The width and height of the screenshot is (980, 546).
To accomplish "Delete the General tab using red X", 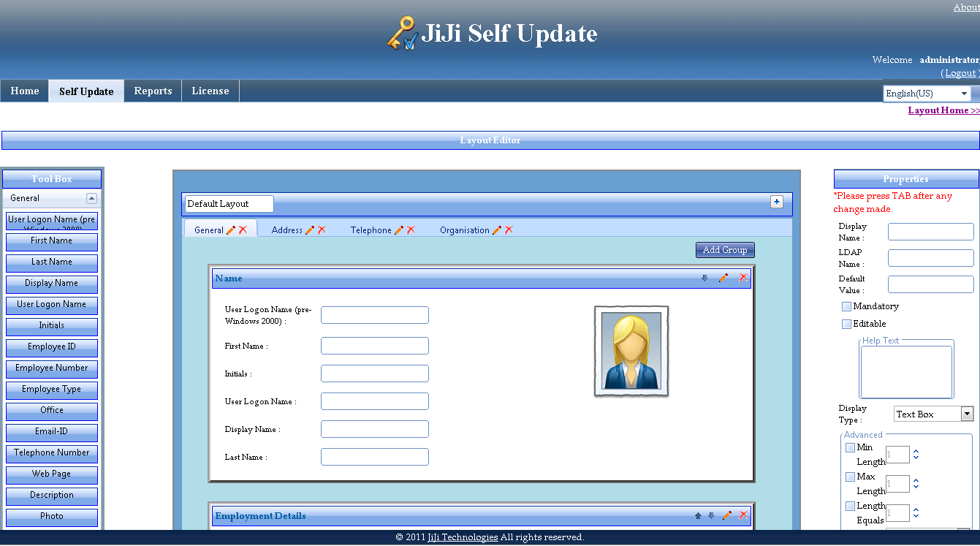I will (243, 230).
